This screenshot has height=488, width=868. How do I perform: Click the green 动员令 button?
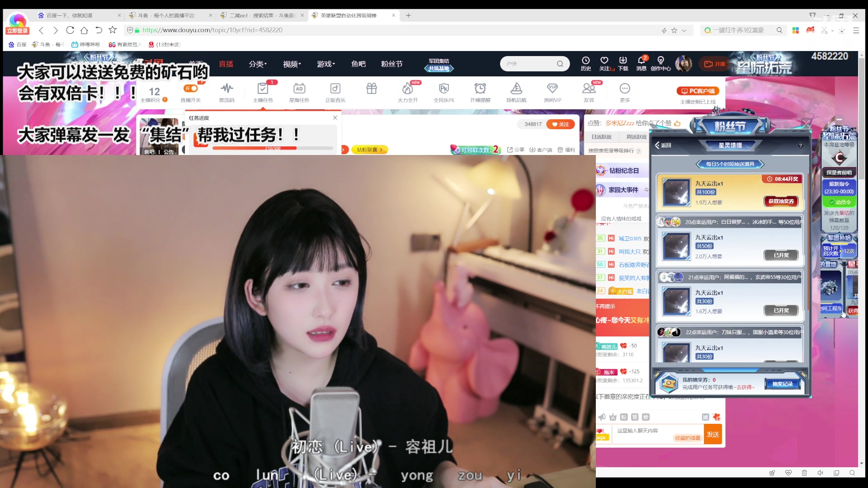tap(840, 202)
